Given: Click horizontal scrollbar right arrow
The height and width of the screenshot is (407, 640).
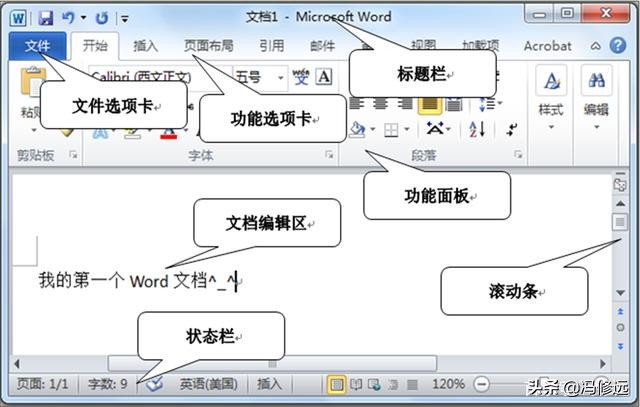Looking at the screenshot, I should (x=603, y=363).
